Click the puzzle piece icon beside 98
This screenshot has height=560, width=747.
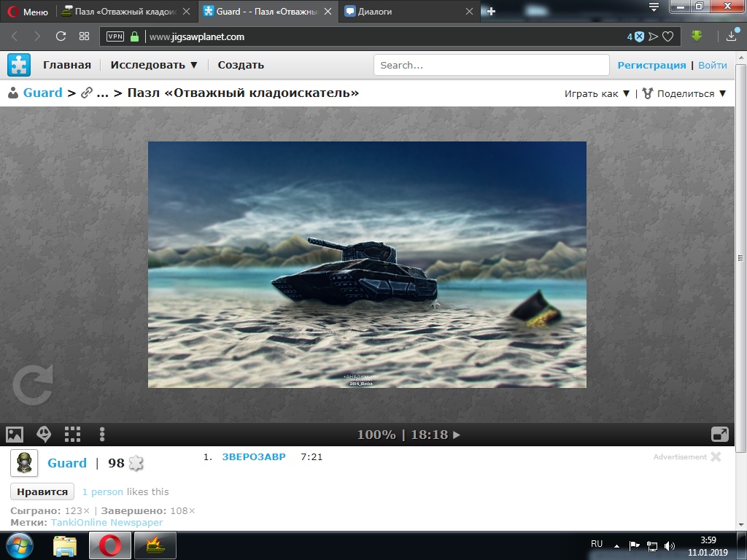(x=136, y=463)
